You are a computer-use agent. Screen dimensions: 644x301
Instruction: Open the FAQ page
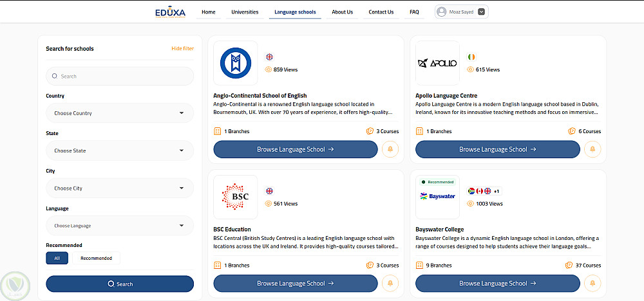click(414, 12)
